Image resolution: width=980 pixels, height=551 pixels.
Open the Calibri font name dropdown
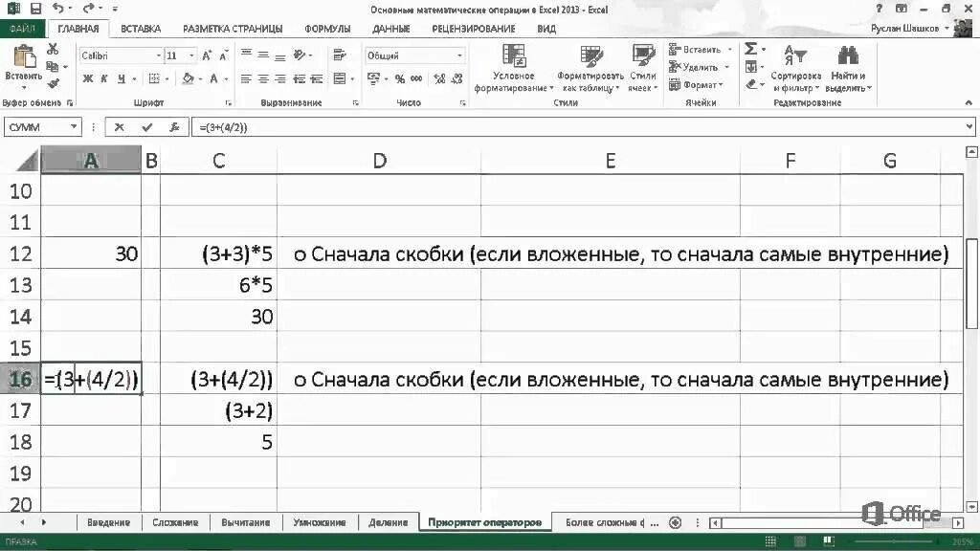tap(158, 55)
